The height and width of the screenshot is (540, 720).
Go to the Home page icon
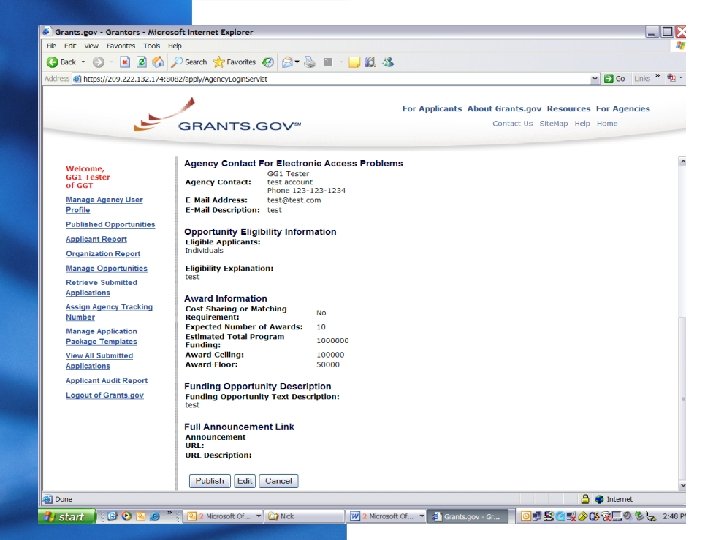point(158,62)
